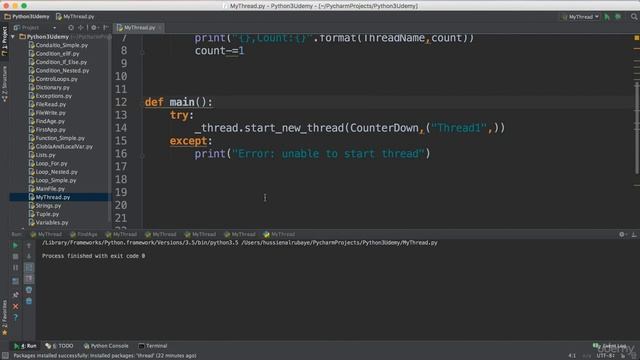
Task: Open Dictionary.py in the project tree
Action: click(x=49, y=87)
